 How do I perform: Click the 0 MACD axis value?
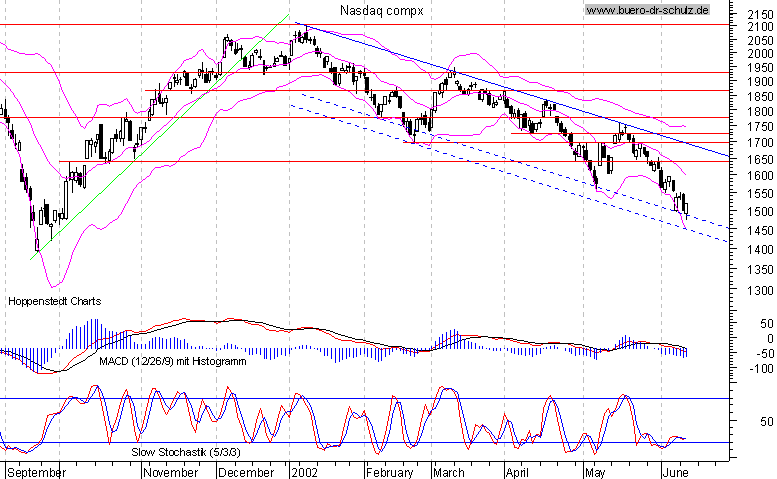(770, 339)
